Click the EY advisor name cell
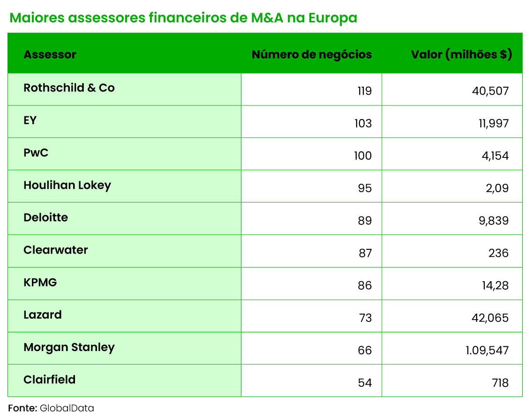This screenshot has height=419, width=532. [x=30, y=120]
